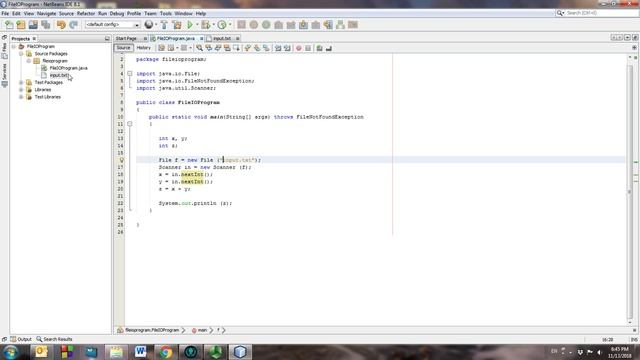Click the Redo toolbar icon

[x=73, y=25]
